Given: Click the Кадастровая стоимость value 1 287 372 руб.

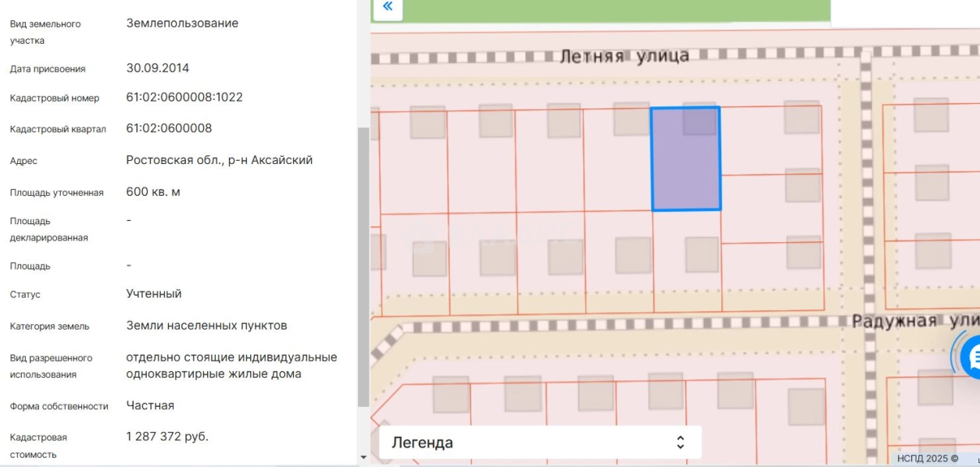Looking at the screenshot, I should tap(167, 437).
